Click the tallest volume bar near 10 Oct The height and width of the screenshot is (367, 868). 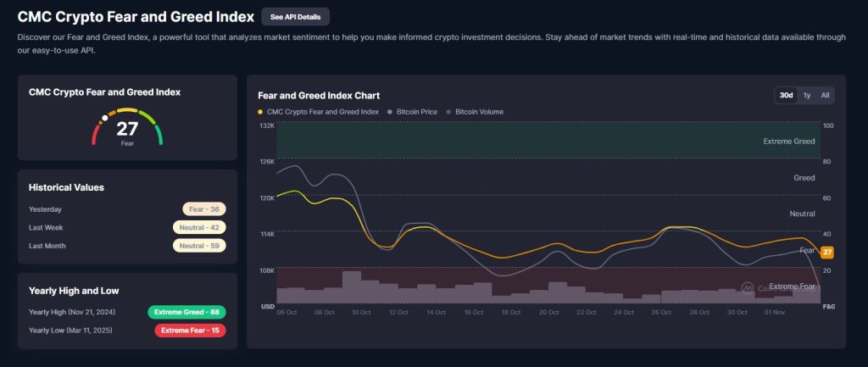(x=352, y=286)
